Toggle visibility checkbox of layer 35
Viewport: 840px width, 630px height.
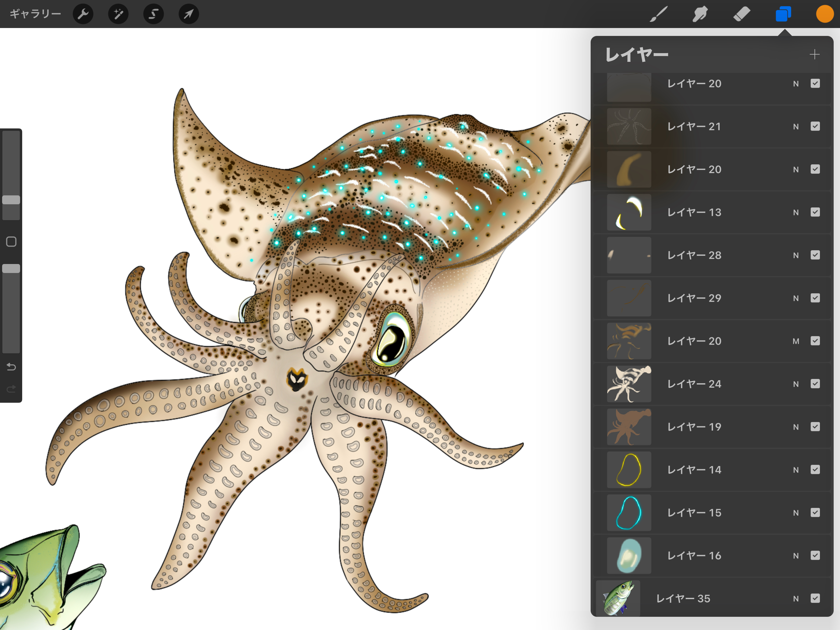coord(815,599)
